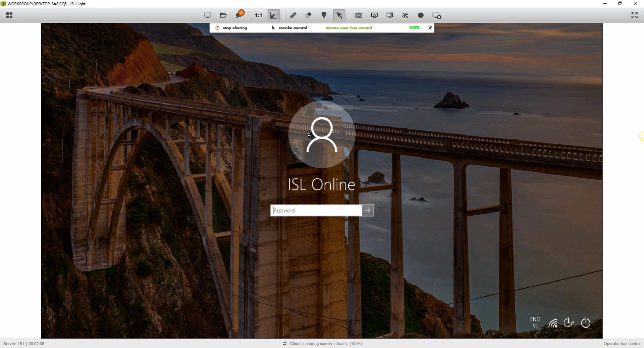
Task: Open the ENG SL language switcher
Action: click(x=535, y=323)
